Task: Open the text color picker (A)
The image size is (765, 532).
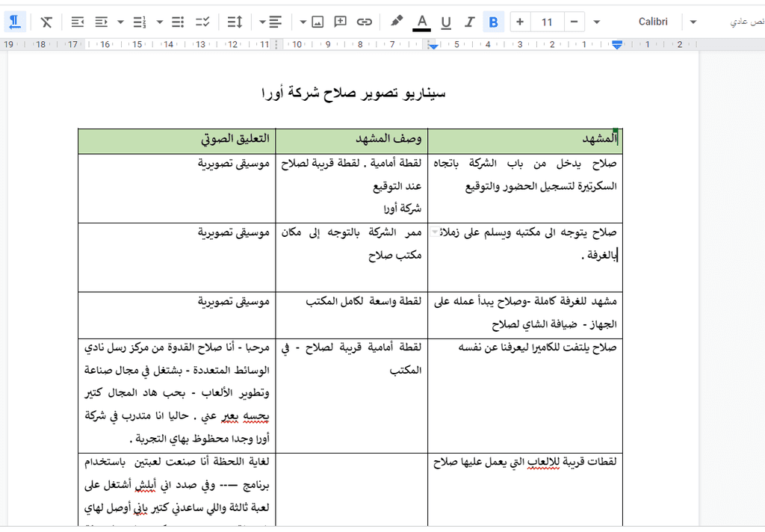Action: [x=422, y=22]
